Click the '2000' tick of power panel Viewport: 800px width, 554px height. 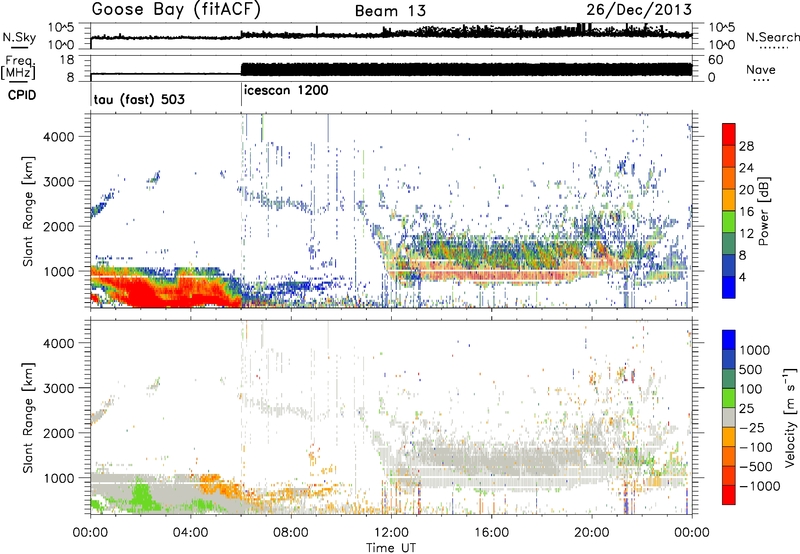pyautogui.click(x=58, y=226)
